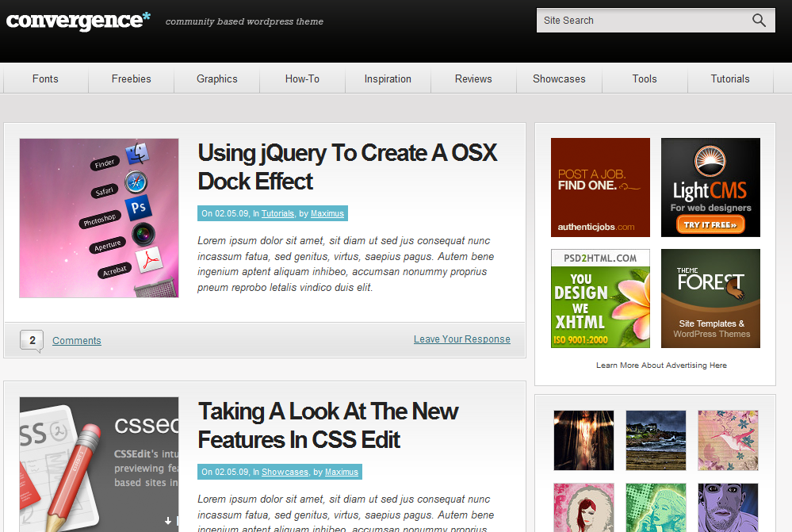The width and height of the screenshot is (792, 532).
Task: Open 'Taking A Look At The New Features' title
Action: pyautogui.click(x=328, y=426)
